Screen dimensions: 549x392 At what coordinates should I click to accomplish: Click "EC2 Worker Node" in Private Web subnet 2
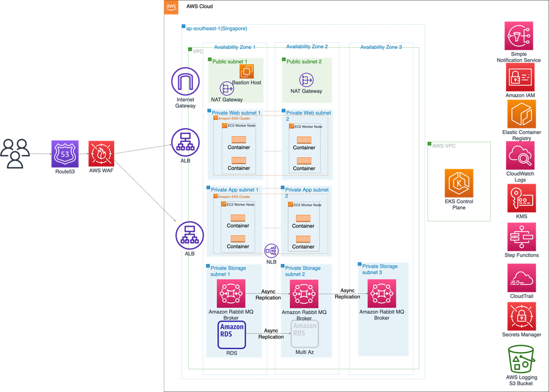coord(309,127)
